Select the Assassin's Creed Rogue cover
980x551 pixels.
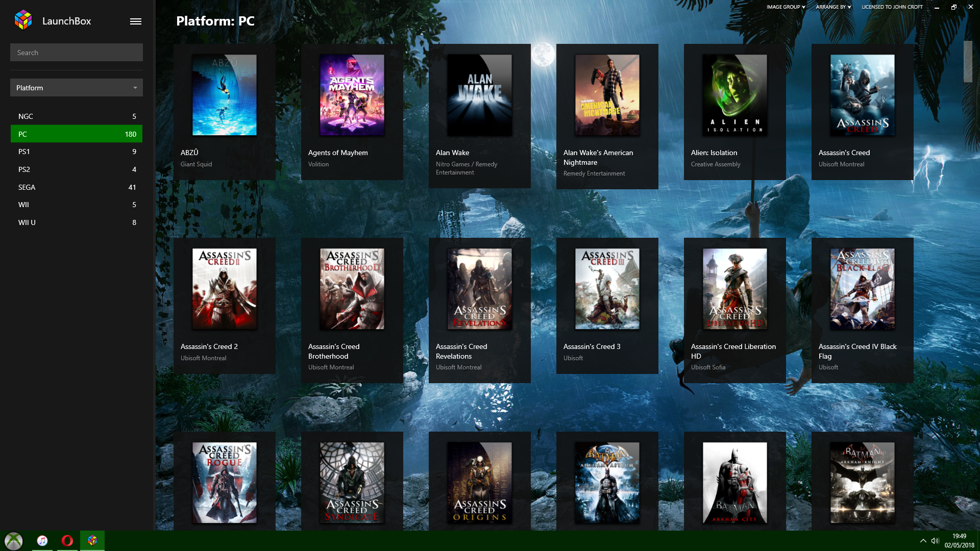(x=225, y=483)
